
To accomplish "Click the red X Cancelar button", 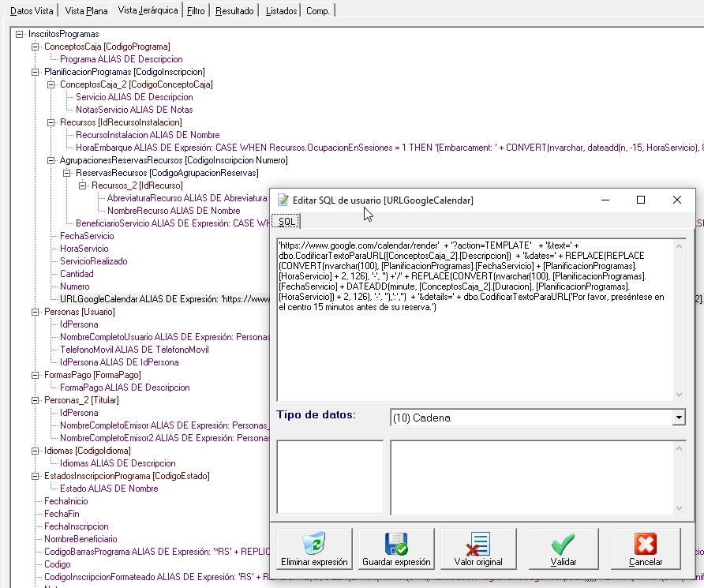I will pos(646,549).
